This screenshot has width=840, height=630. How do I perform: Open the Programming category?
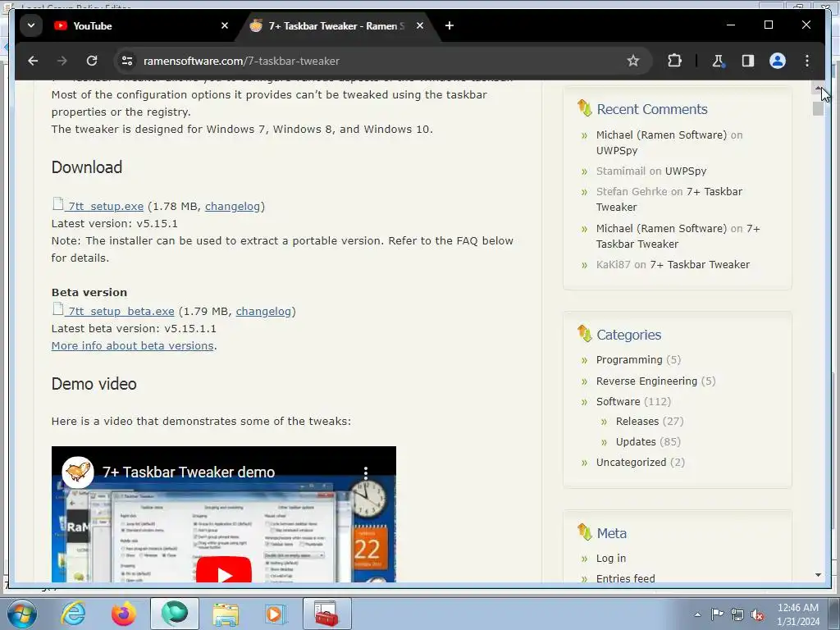[629, 360]
